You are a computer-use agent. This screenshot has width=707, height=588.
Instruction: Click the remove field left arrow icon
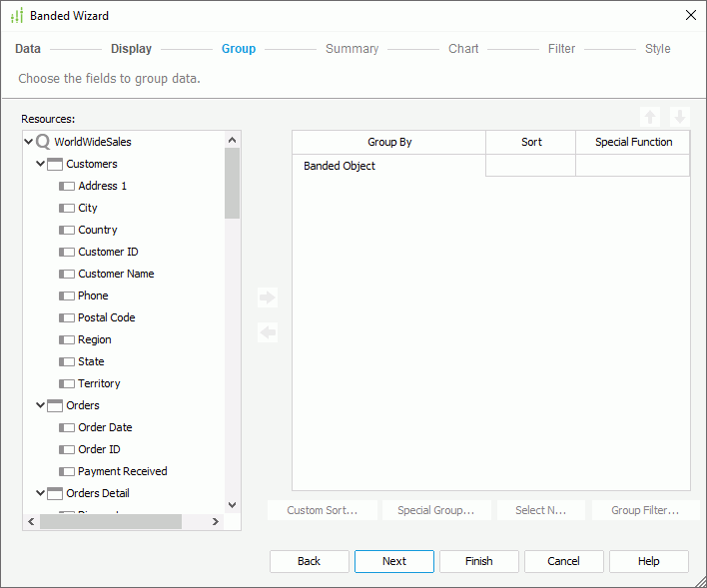pyautogui.click(x=267, y=332)
